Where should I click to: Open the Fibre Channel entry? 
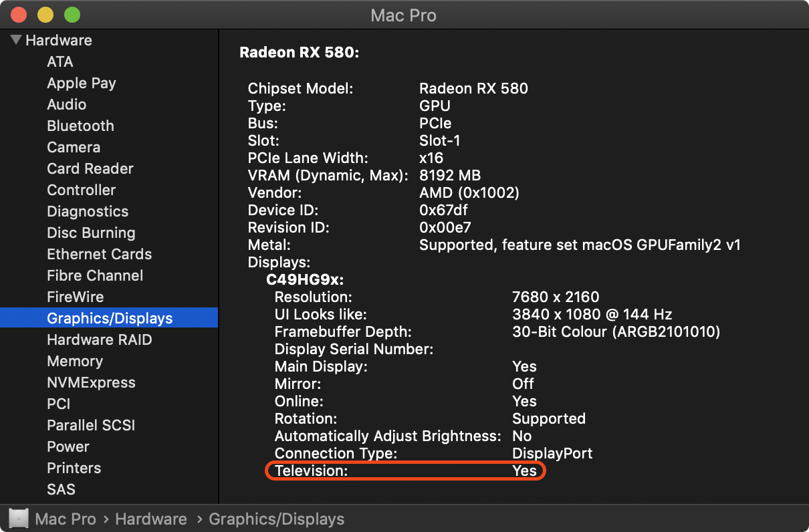click(x=95, y=275)
